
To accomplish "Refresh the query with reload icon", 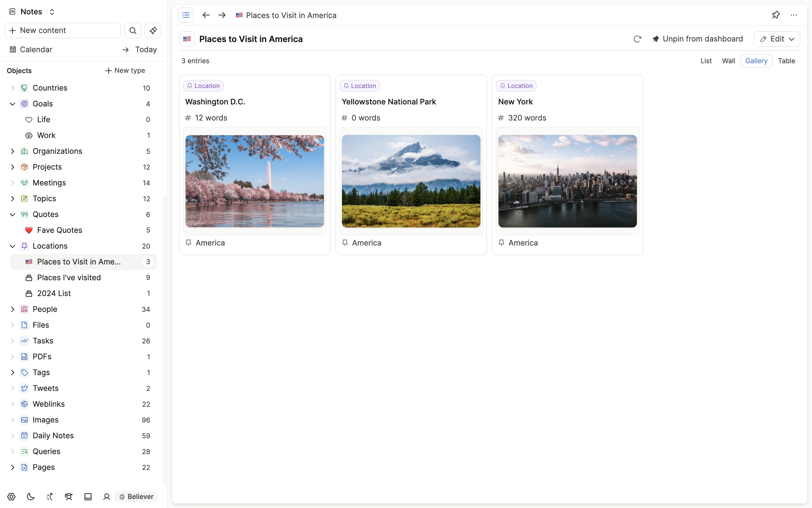I will (637, 39).
